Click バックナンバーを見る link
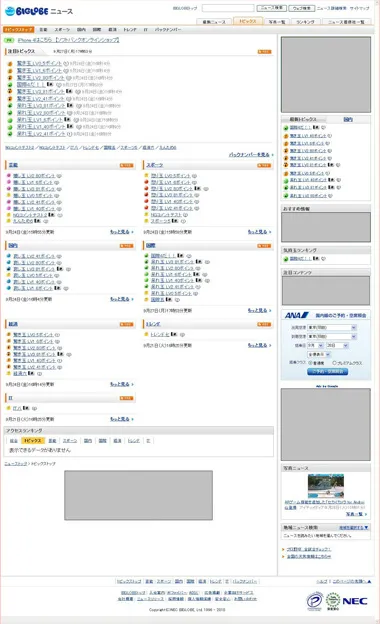The width and height of the screenshot is (380, 624). [x=249, y=154]
